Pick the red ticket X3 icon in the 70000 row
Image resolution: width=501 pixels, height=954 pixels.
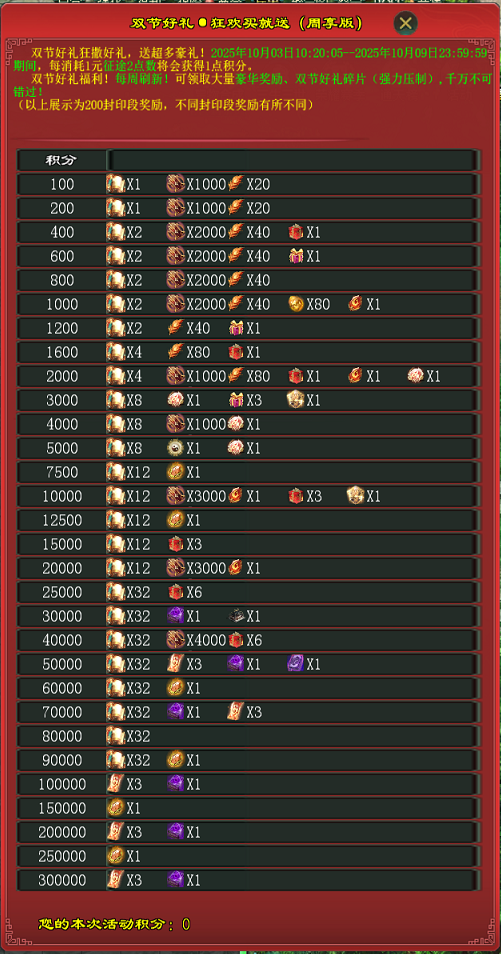(x=236, y=712)
